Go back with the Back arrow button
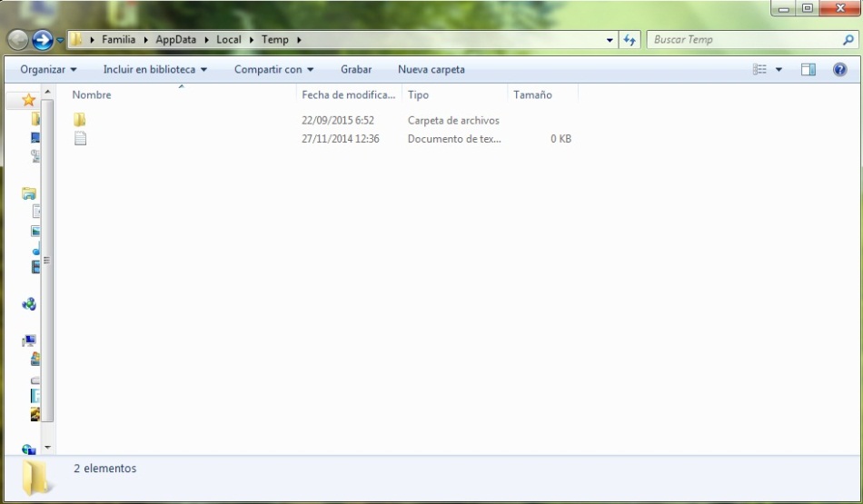The image size is (863, 504). [17, 40]
